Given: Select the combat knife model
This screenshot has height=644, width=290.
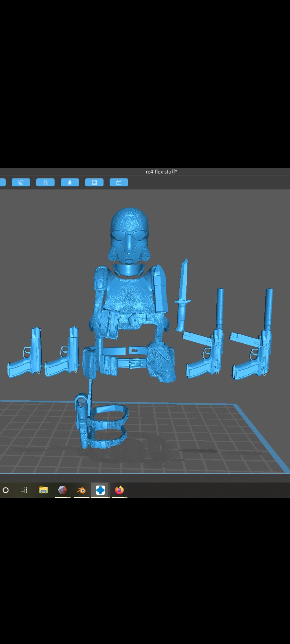Looking at the screenshot, I should [x=183, y=295].
